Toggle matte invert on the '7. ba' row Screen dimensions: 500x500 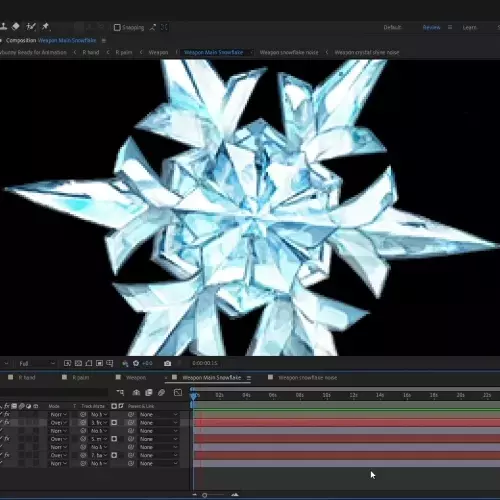tap(114, 455)
